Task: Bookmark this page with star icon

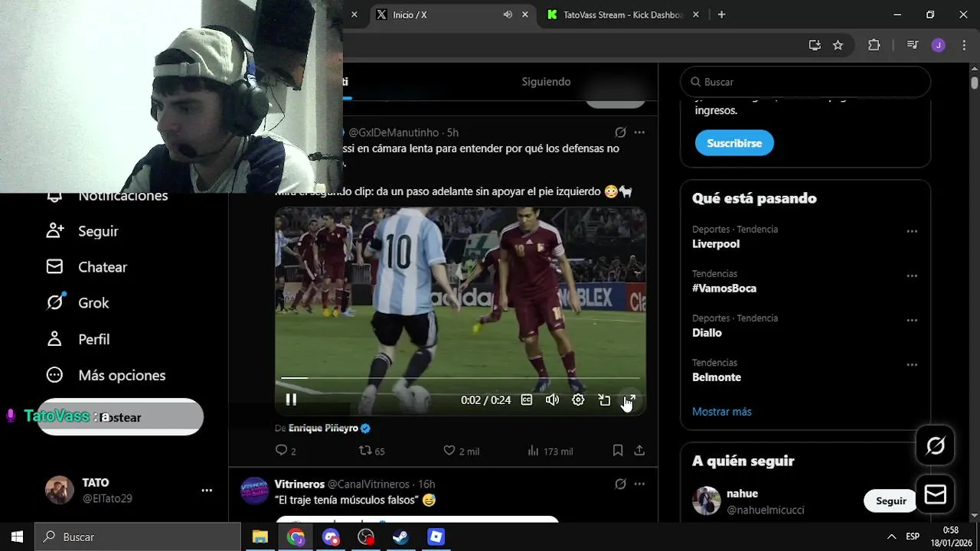Action: 838,45
